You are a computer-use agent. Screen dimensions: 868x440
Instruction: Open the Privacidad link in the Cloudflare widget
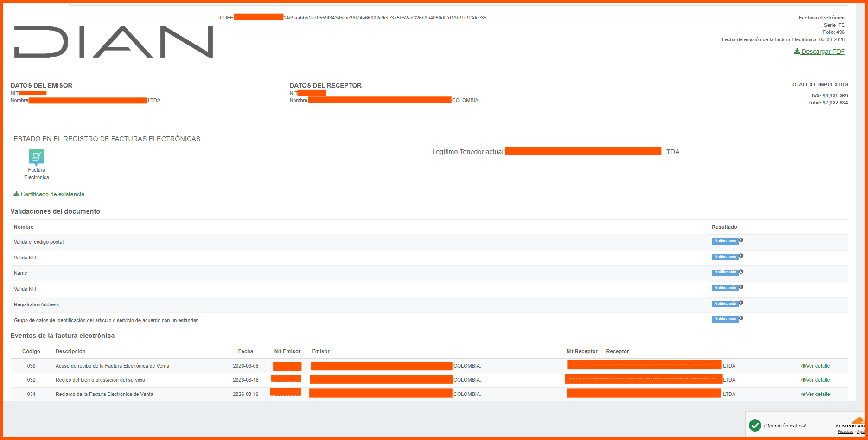(x=845, y=432)
